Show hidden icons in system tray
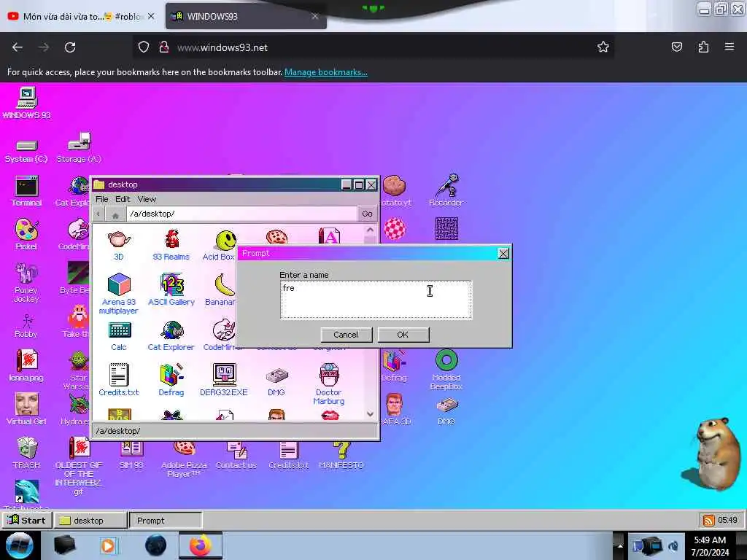Screen dimensions: 747x560 click(620, 545)
